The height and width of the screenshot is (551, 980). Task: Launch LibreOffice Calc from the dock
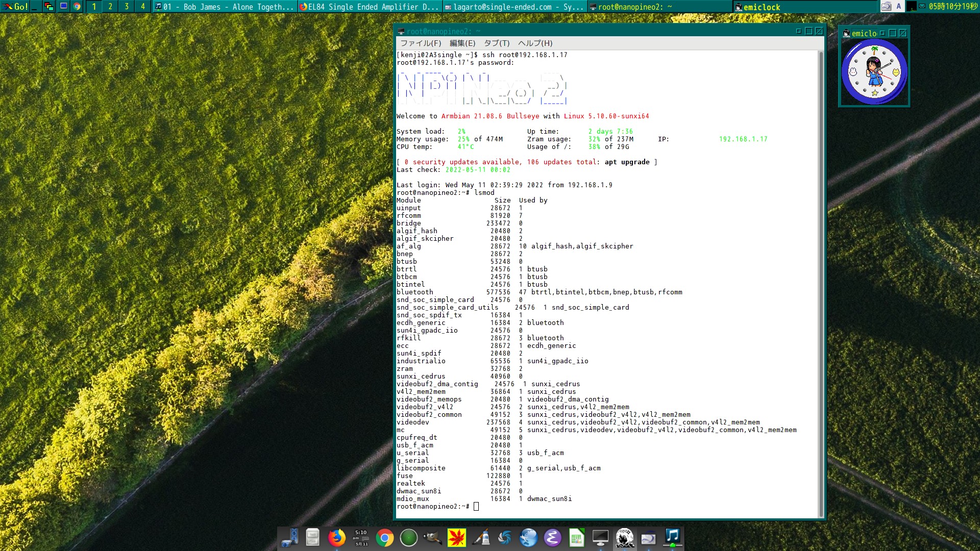[576, 538]
